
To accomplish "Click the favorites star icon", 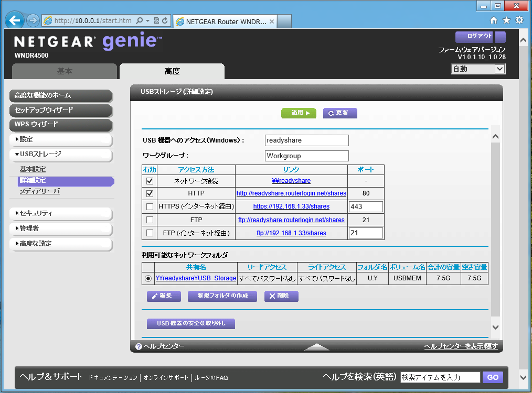I will [506, 20].
